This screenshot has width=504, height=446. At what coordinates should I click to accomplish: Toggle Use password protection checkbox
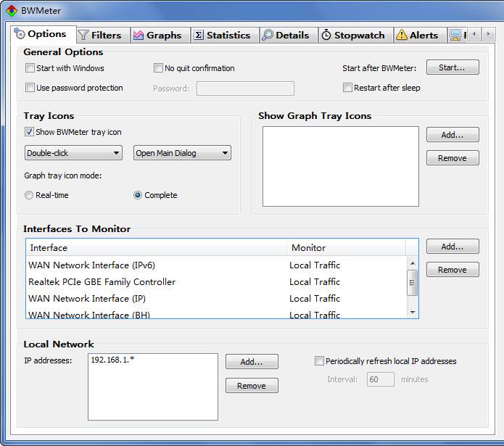coord(30,88)
